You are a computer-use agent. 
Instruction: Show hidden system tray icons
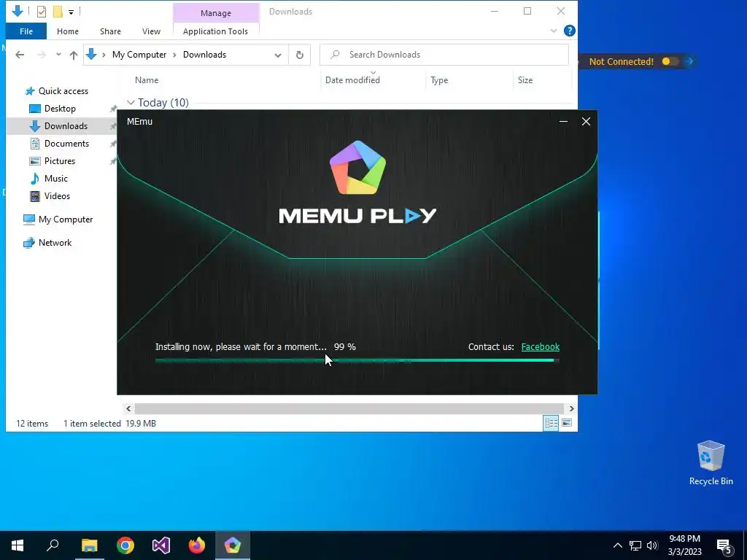[x=617, y=545]
